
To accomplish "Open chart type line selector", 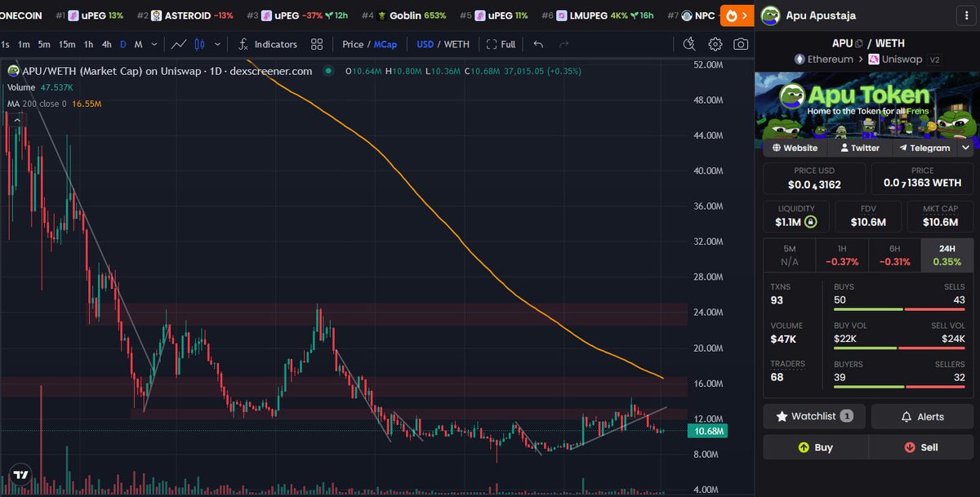I will click(x=179, y=44).
